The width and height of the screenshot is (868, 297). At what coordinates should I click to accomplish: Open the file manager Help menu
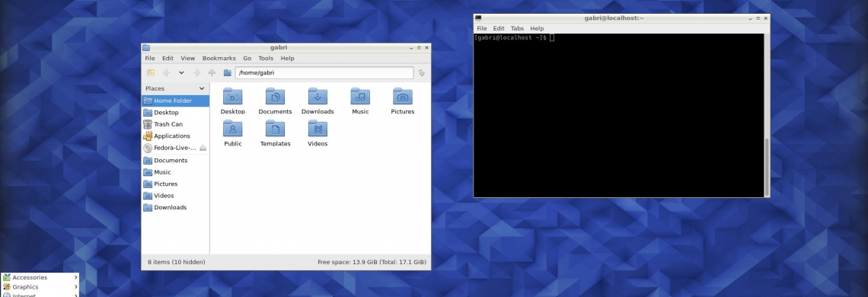pyautogui.click(x=287, y=58)
